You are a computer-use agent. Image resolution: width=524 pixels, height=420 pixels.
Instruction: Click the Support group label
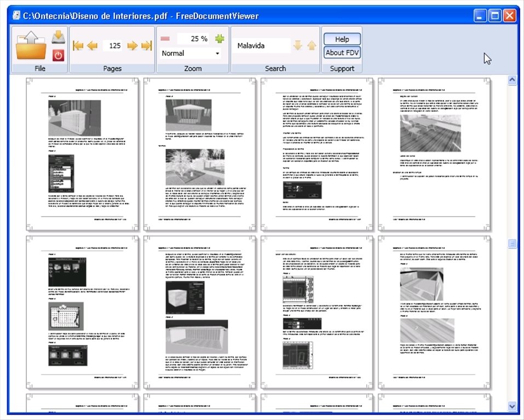point(342,68)
